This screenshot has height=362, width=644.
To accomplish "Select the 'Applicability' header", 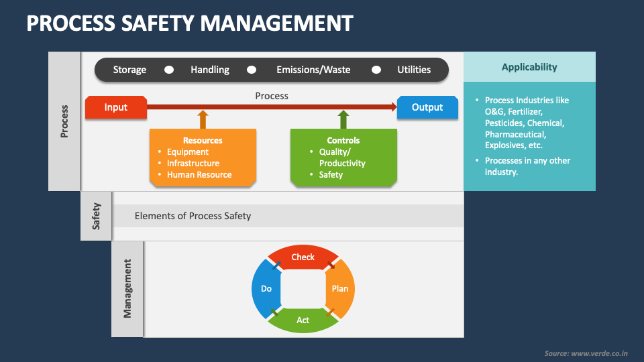I will click(529, 67).
